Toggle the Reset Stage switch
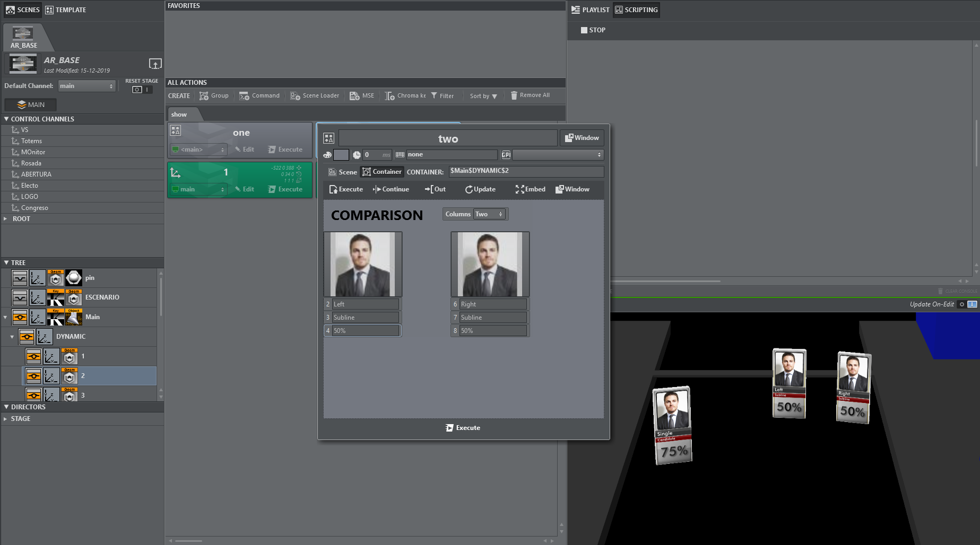The height and width of the screenshot is (545, 980). (x=142, y=90)
